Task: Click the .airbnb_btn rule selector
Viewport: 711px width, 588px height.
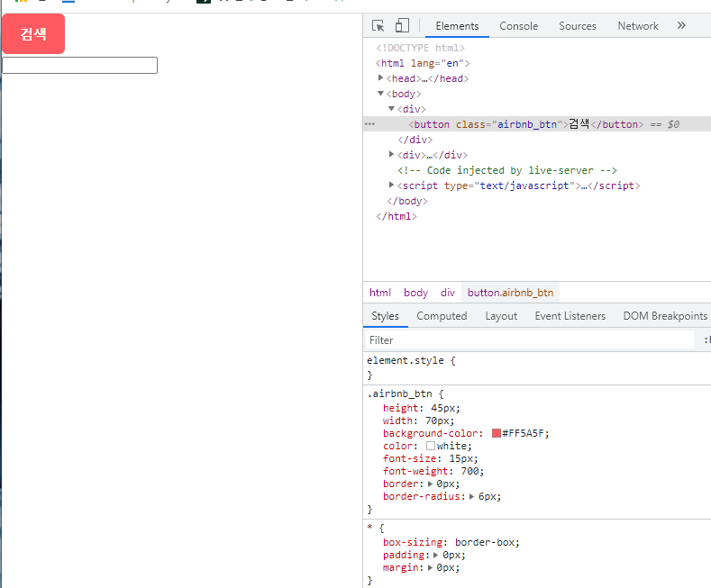Action: (x=399, y=394)
